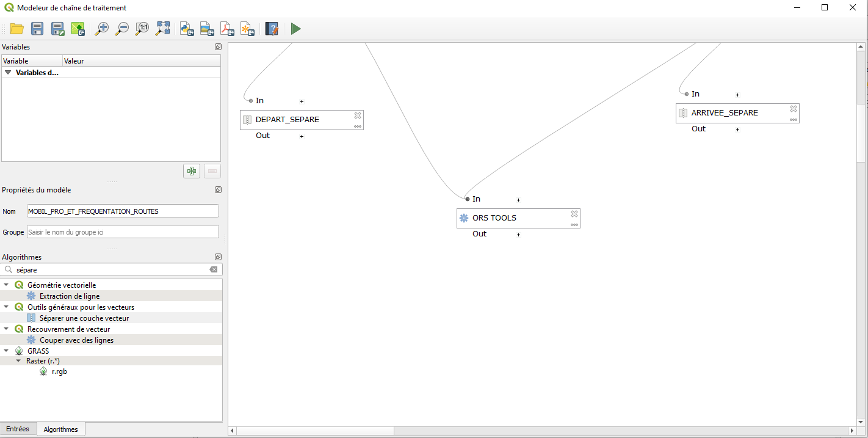This screenshot has height=438, width=868.
Task: Set zoom to 1:1 scale
Action: click(x=142, y=29)
